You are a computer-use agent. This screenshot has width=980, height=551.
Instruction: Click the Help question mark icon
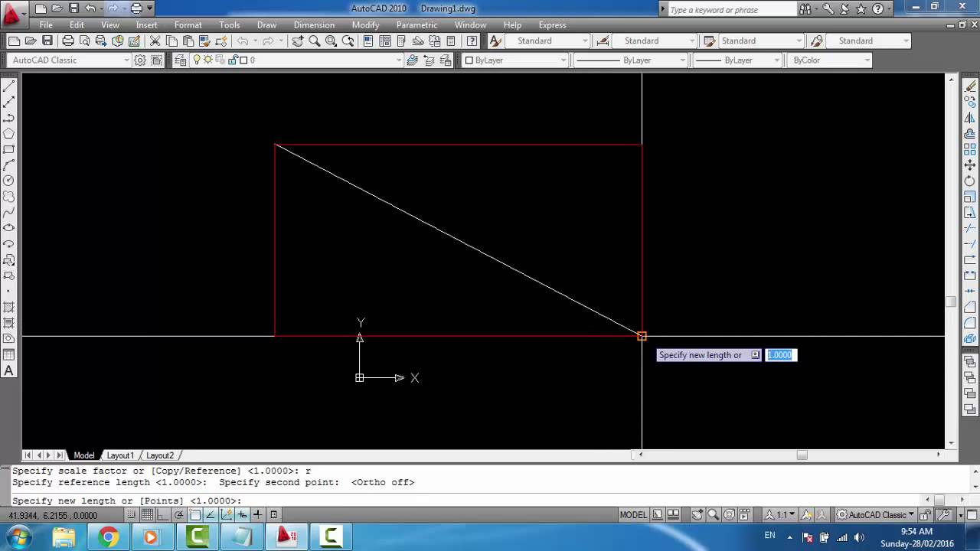pos(472,41)
